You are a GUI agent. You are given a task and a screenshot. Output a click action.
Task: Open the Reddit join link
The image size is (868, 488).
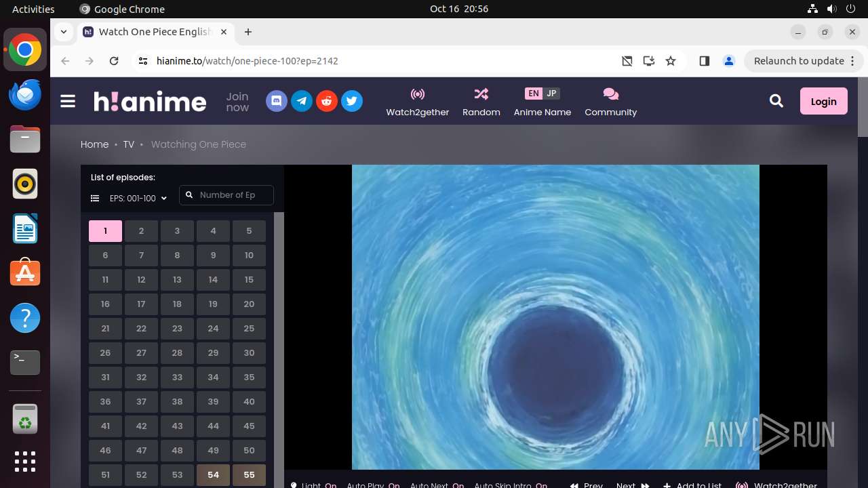[x=326, y=101]
